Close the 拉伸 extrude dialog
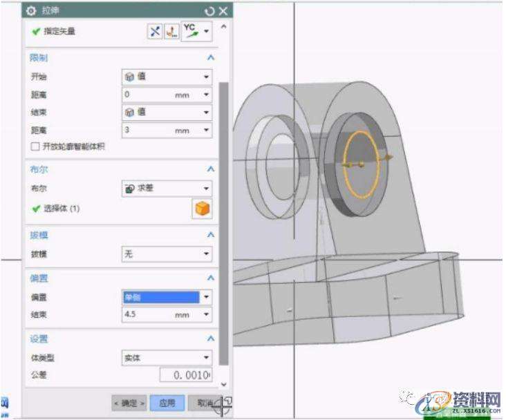This screenshot has height=420, width=506. pyautogui.click(x=223, y=11)
